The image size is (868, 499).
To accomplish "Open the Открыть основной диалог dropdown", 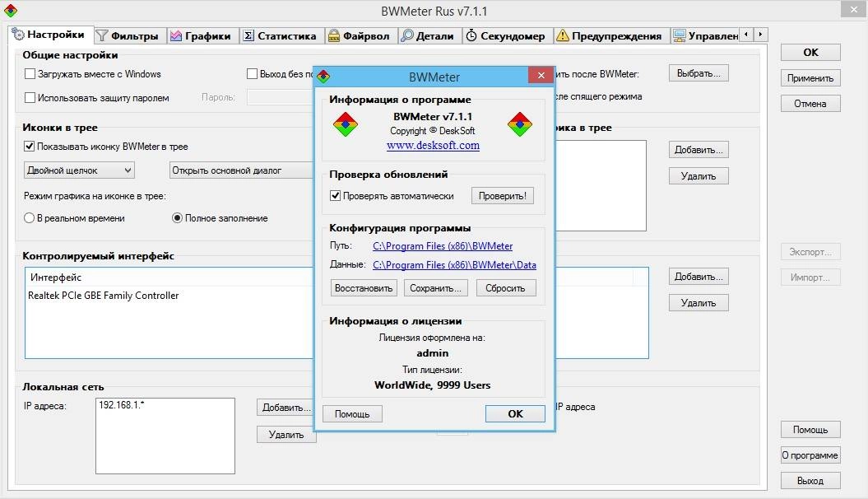I will (x=241, y=170).
